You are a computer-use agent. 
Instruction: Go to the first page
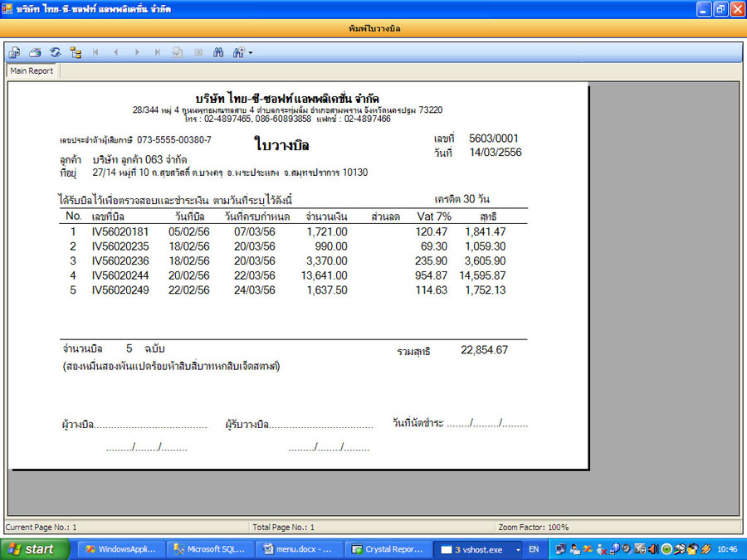96,52
